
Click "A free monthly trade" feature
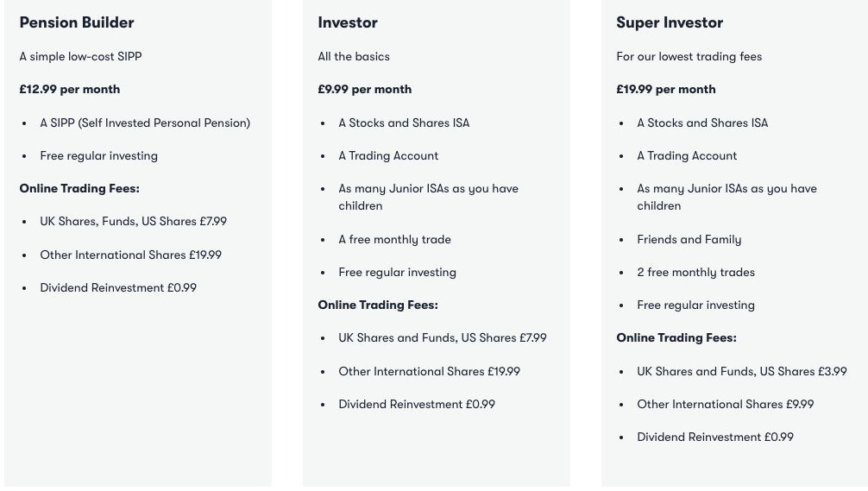[x=395, y=239]
